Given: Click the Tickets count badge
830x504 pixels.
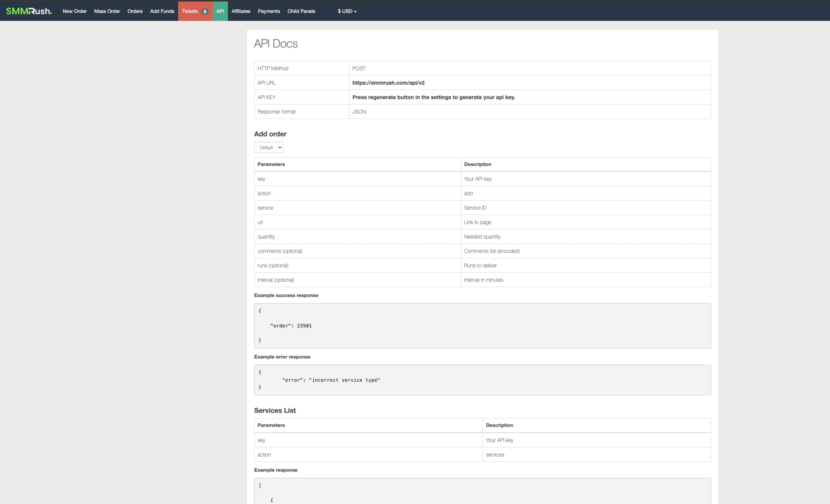Looking at the screenshot, I should point(205,11).
